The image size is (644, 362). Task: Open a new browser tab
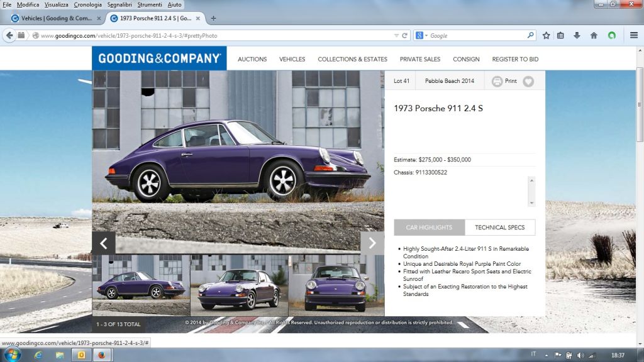pyautogui.click(x=213, y=18)
